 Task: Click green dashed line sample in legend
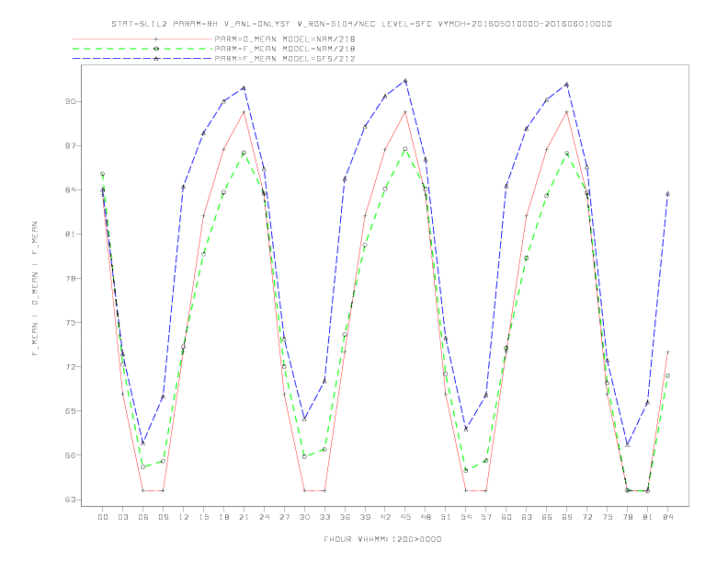[142, 49]
